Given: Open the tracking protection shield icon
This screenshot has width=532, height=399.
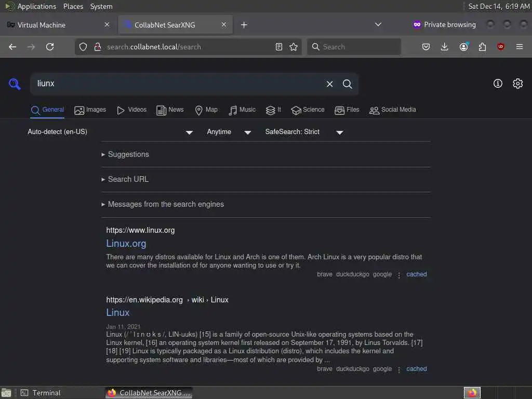Looking at the screenshot, I should [83, 47].
